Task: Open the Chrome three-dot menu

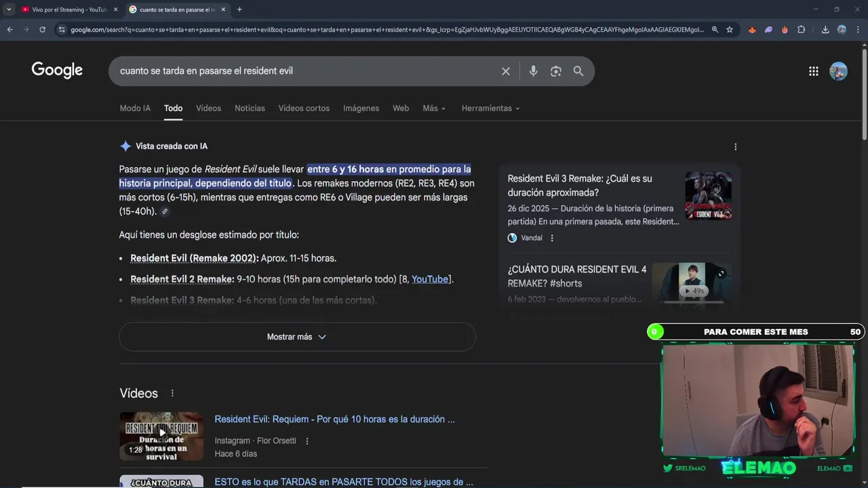Action: point(858,30)
